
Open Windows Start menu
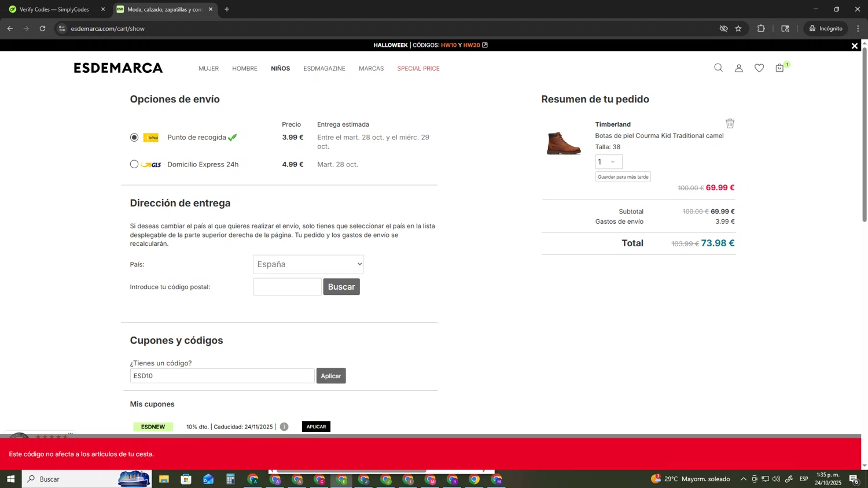pyautogui.click(x=10, y=479)
